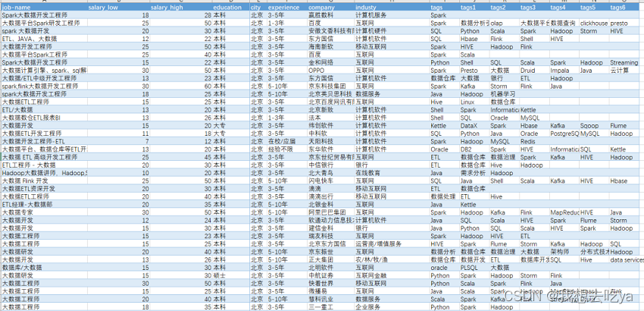Click the company cell 东华软件
This screenshot has width=644, height=311.
pos(330,149)
